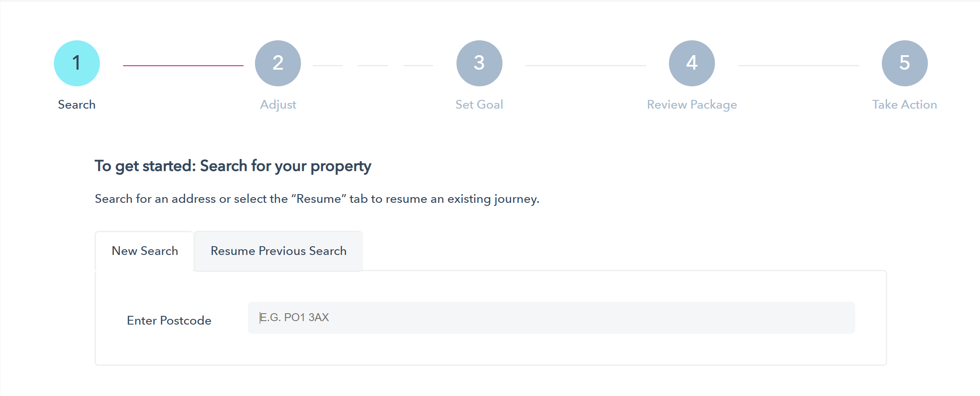Go to the step 3 circle
This screenshot has width=980, height=396.
point(479,63)
